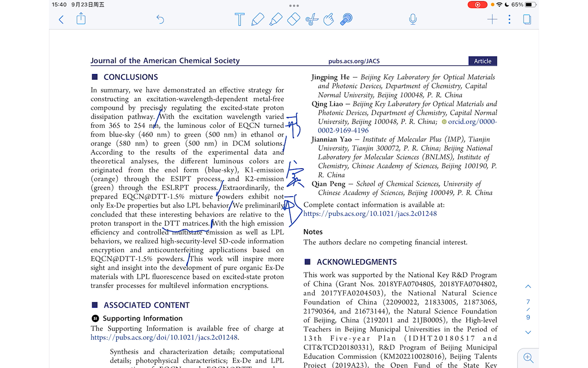Select the Lasso hand selection tool

(329, 19)
